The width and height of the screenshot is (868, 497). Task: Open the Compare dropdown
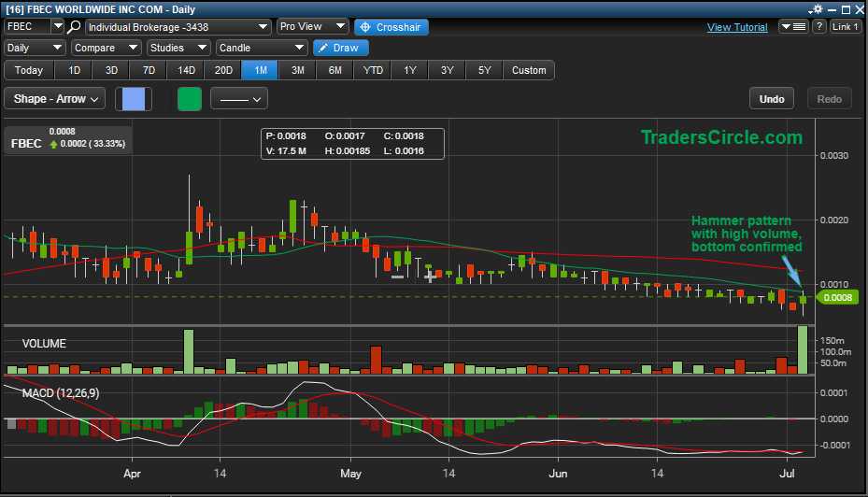(107, 49)
